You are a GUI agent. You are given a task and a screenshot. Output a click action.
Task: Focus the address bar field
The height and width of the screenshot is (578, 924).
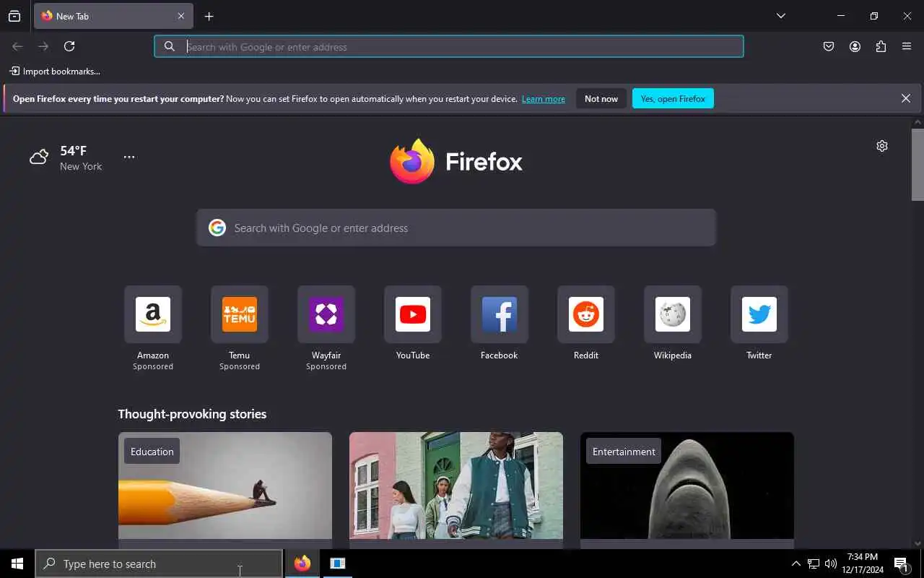point(449,46)
